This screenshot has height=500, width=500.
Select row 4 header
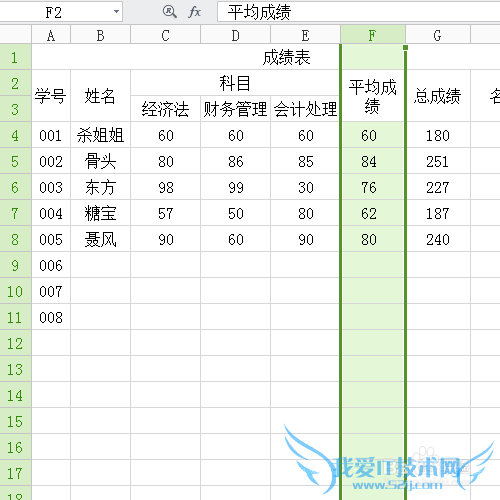(15, 135)
